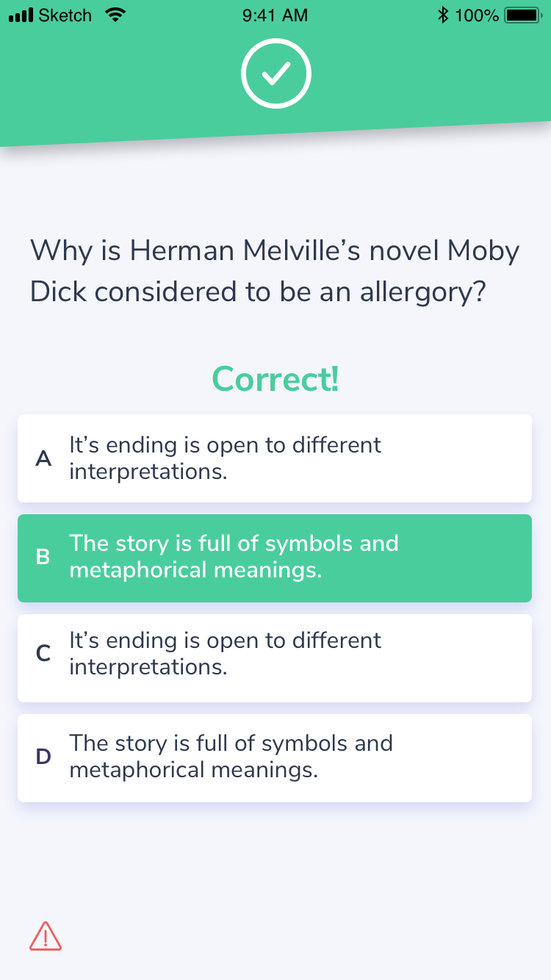Tap the 100% battery percentage text
Image resolution: width=551 pixels, height=980 pixels.
[478, 14]
